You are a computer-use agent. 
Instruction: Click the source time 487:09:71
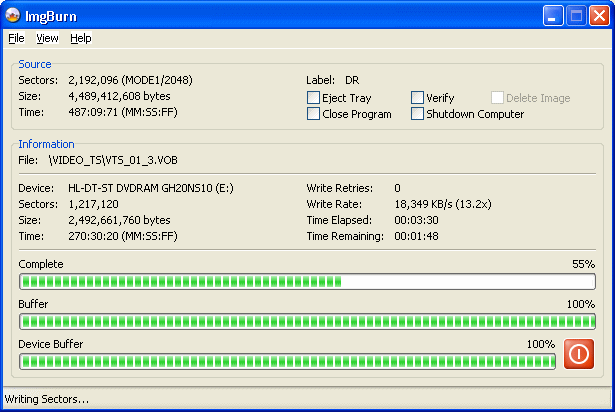pyautogui.click(x=93, y=112)
